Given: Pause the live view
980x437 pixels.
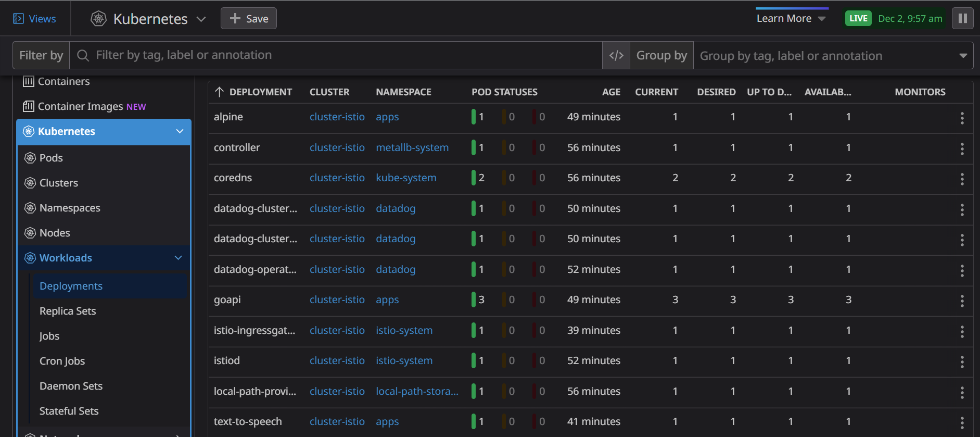Looking at the screenshot, I should point(962,18).
